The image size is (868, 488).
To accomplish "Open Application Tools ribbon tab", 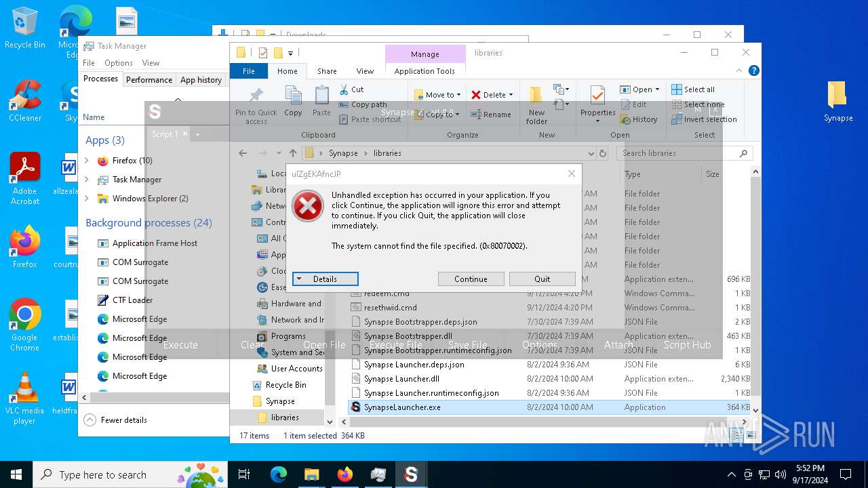I will pos(425,71).
